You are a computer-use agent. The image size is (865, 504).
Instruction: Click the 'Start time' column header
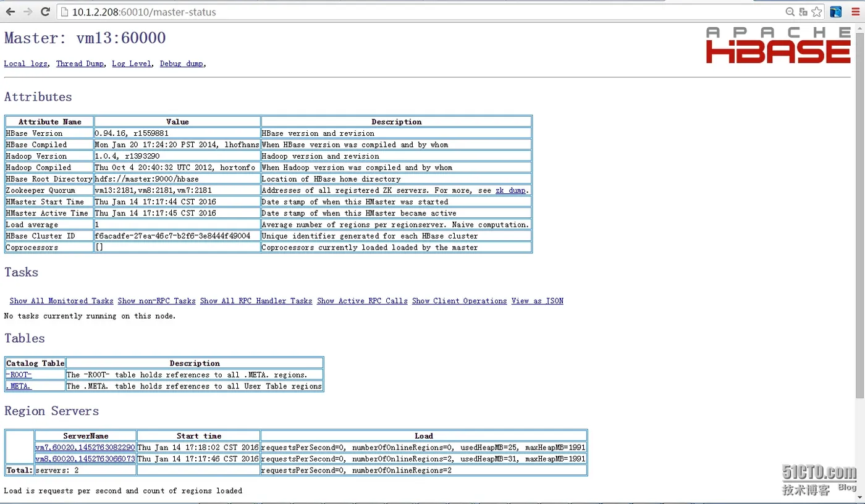198,436
